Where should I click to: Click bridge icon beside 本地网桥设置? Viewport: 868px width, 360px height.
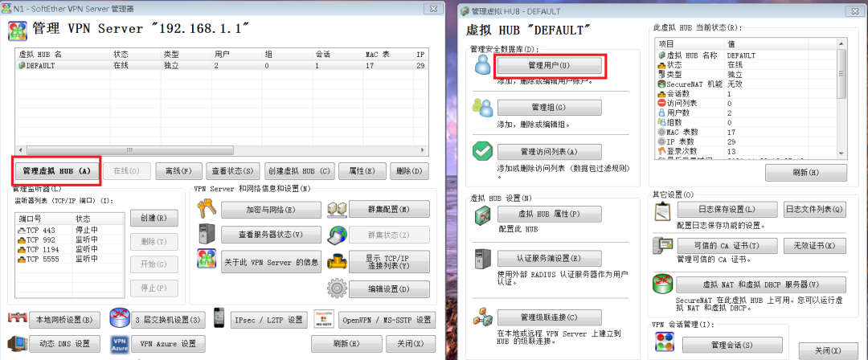(x=17, y=318)
